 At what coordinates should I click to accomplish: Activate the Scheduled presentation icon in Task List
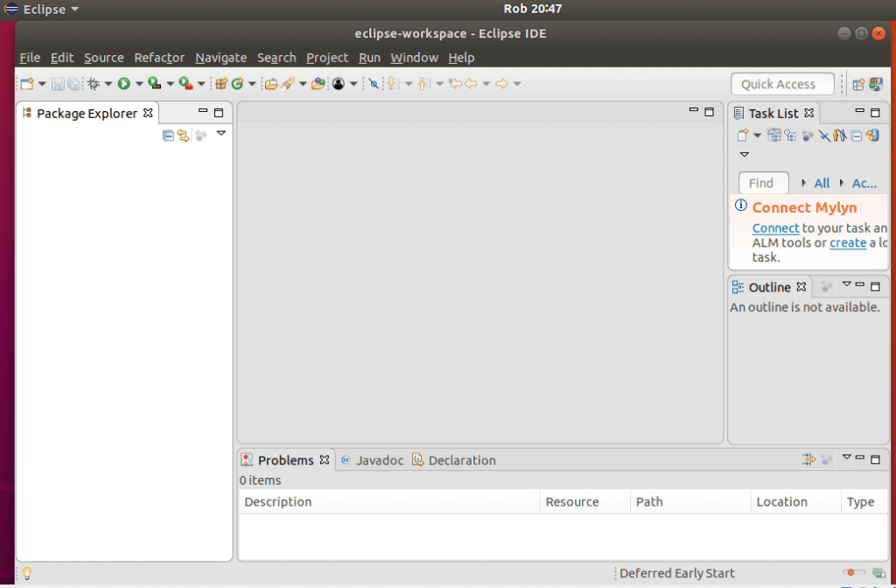pyautogui.click(x=791, y=136)
